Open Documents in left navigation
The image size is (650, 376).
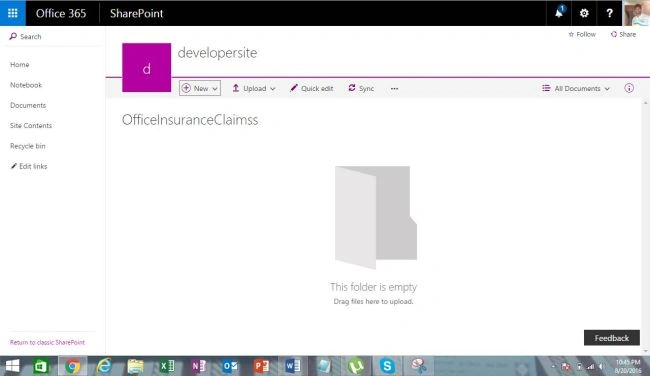click(28, 105)
